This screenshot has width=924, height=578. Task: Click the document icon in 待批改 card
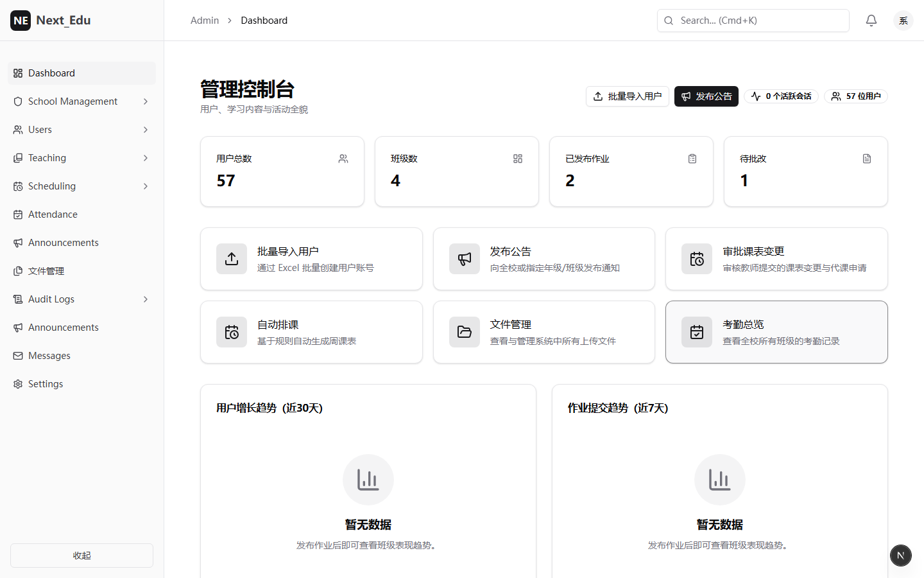point(867,159)
